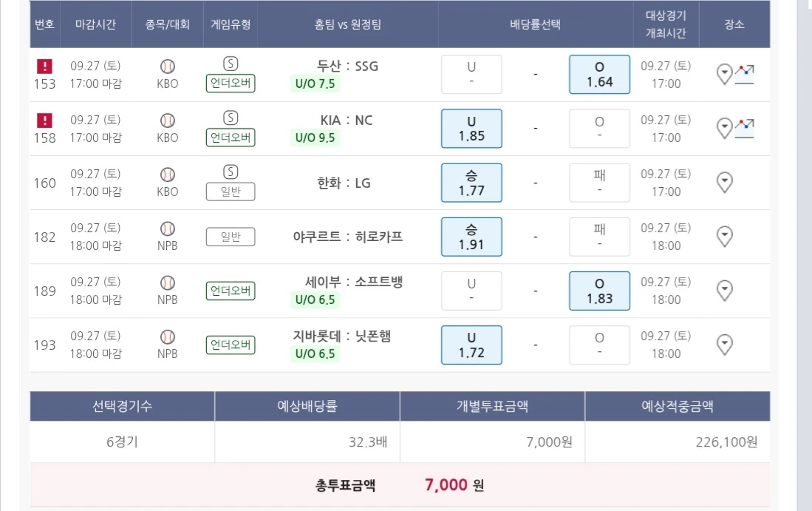Click the 배당률선택 column header
812x511 pixels.
click(x=536, y=24)
